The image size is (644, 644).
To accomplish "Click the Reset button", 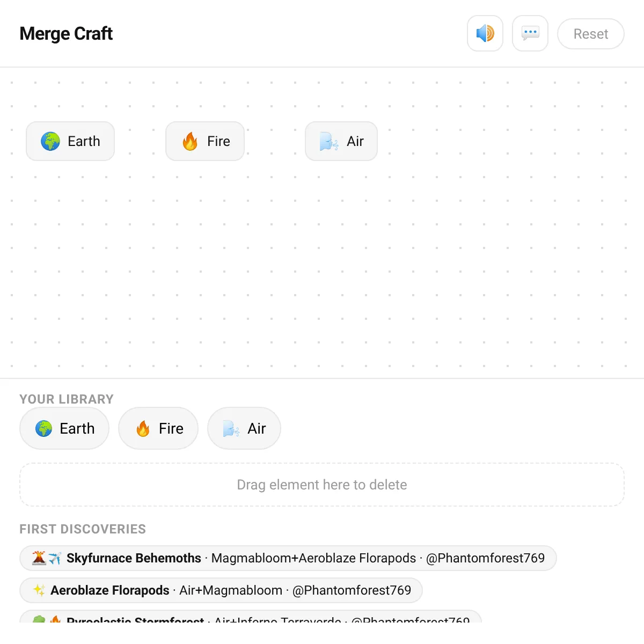I will click(x=591, y=34).
